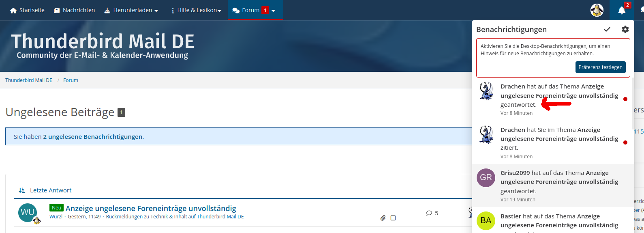The image size is (644, 233).
Task: Tick the thread selection checkbox
Action: pyautogui.click(x=393, y=218)
